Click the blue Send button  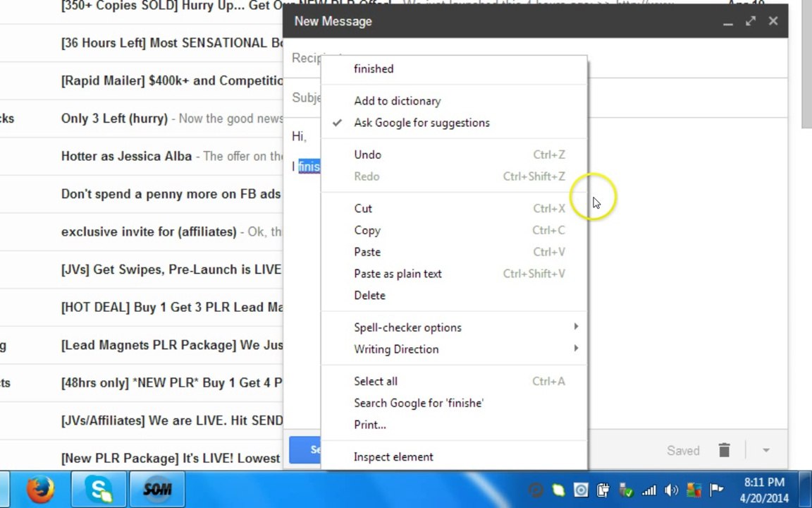pyautogui.click(x=305, y=449)
